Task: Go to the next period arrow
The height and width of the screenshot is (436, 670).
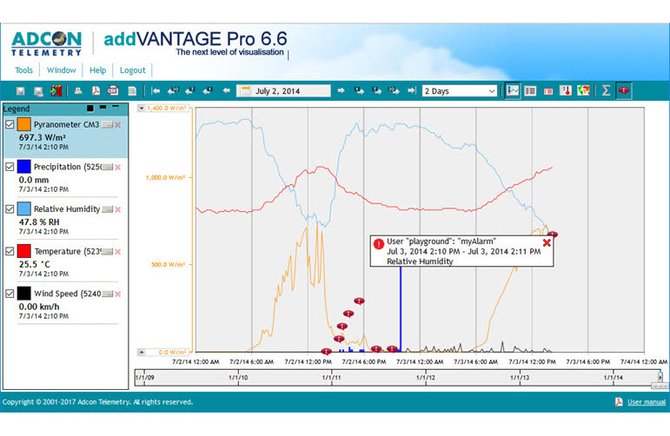Action: 341,91
